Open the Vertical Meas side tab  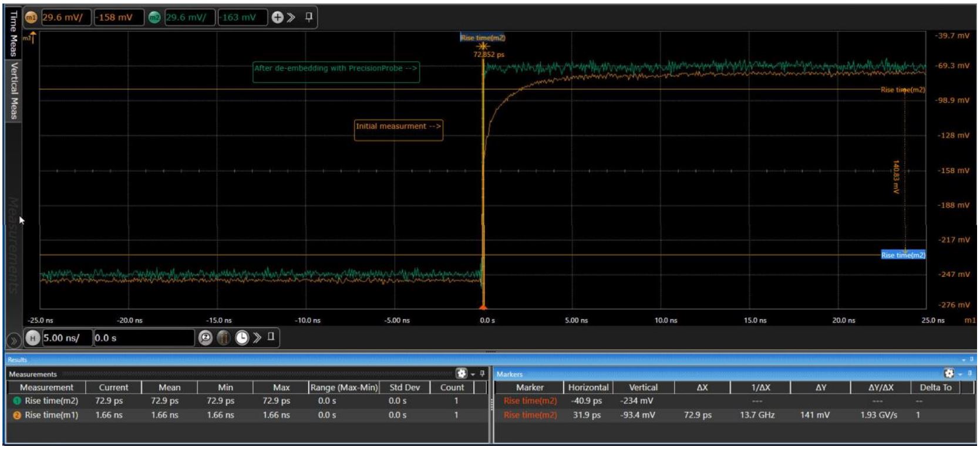coord(13,90)
